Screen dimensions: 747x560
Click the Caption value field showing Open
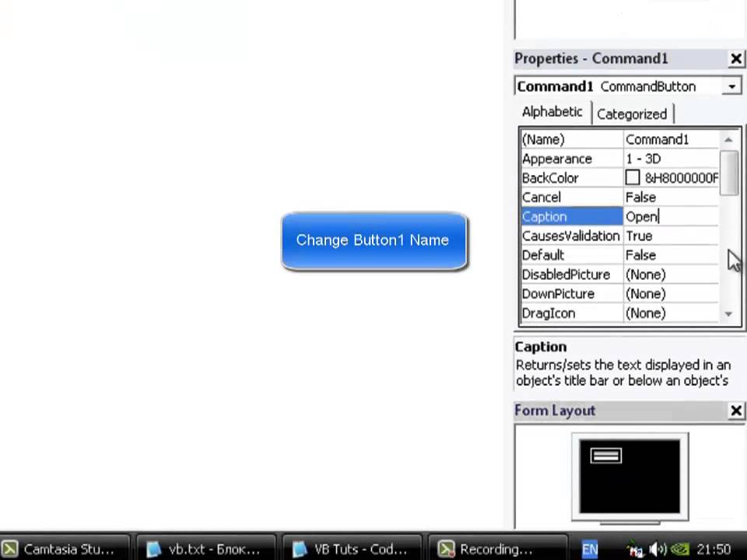(670, 217)
